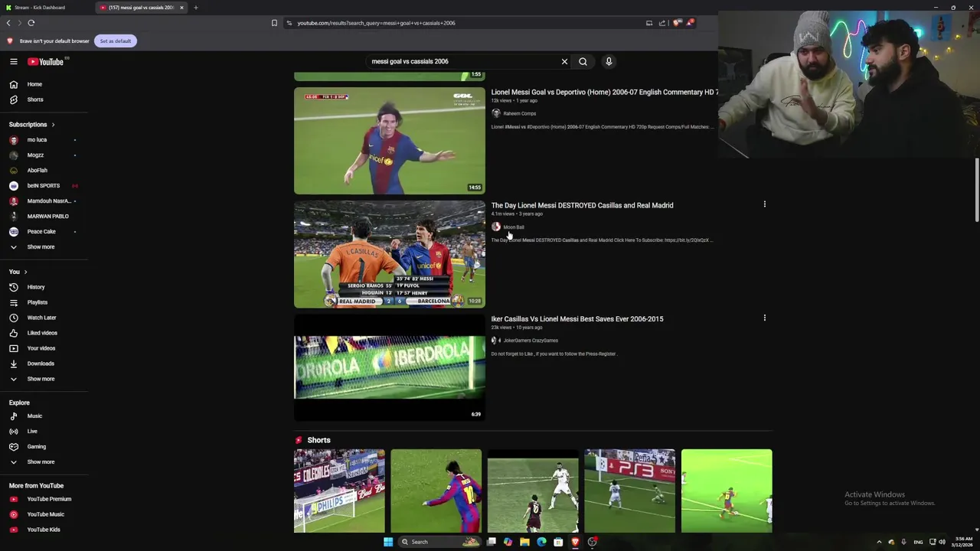Screen dimensions: 980x551
Task: Open JokerGamers CrazyGames channel link
Action: click(x=531, y=341)
